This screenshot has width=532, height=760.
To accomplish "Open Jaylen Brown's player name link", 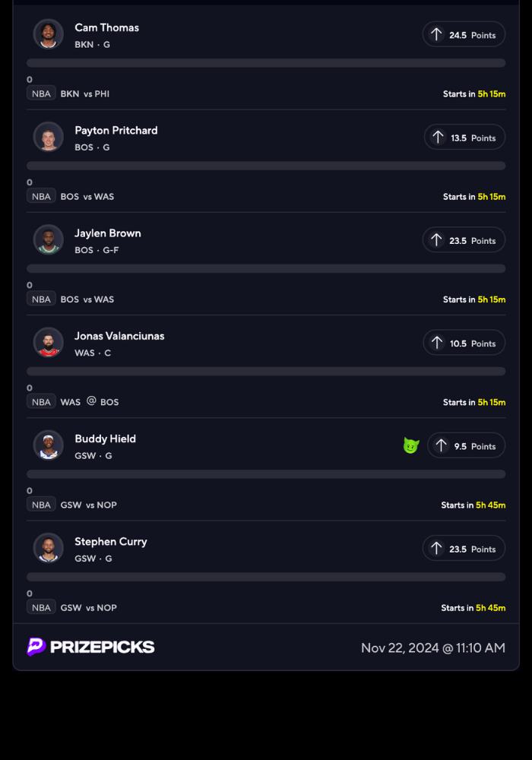I will pos(108,233).
